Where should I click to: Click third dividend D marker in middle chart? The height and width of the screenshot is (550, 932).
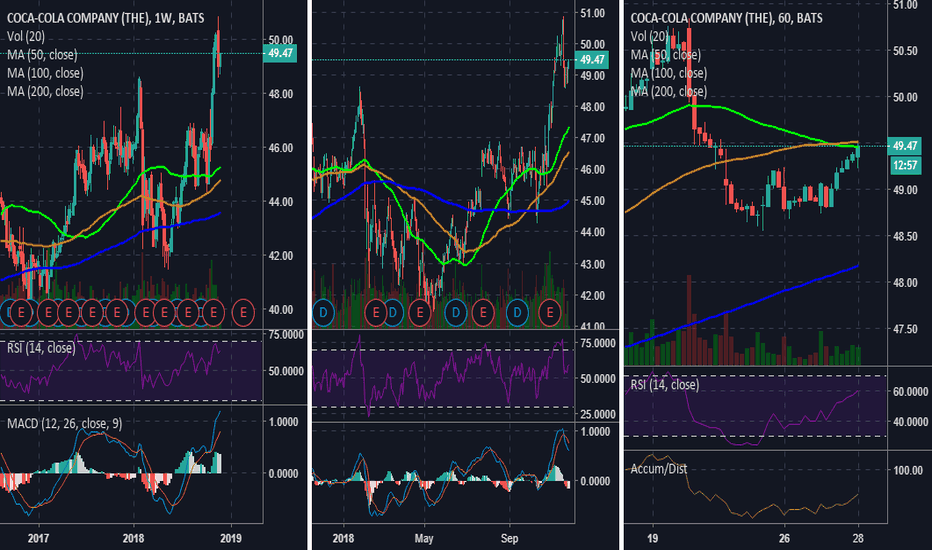point(455,312)
